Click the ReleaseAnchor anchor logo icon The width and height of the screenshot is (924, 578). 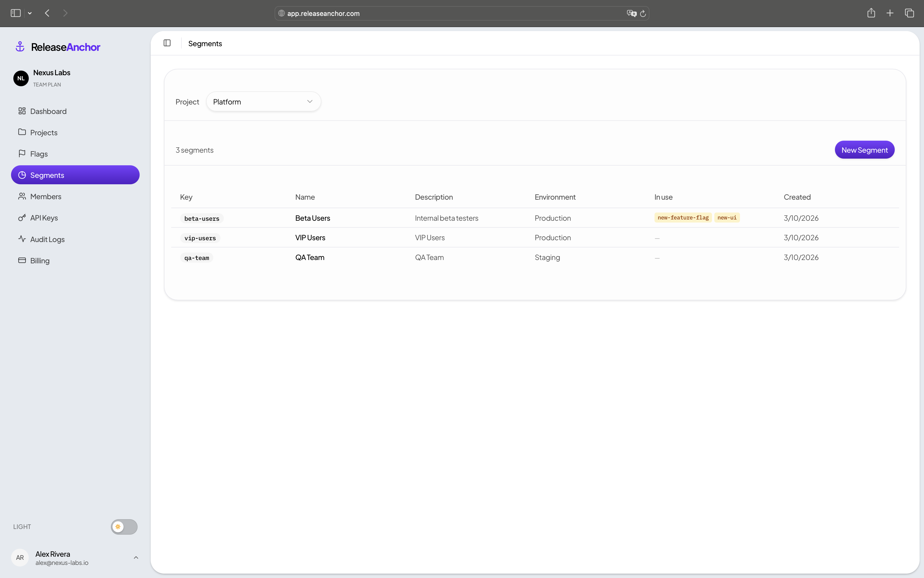click(20, 47)
